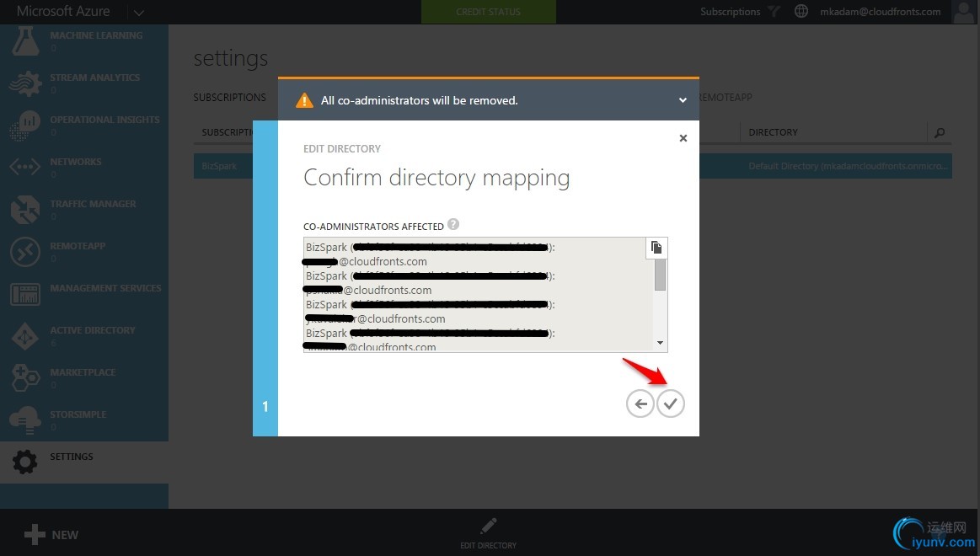Click the globe language icon
Viewport: 980px width, 556px height.
coord(801,11)
